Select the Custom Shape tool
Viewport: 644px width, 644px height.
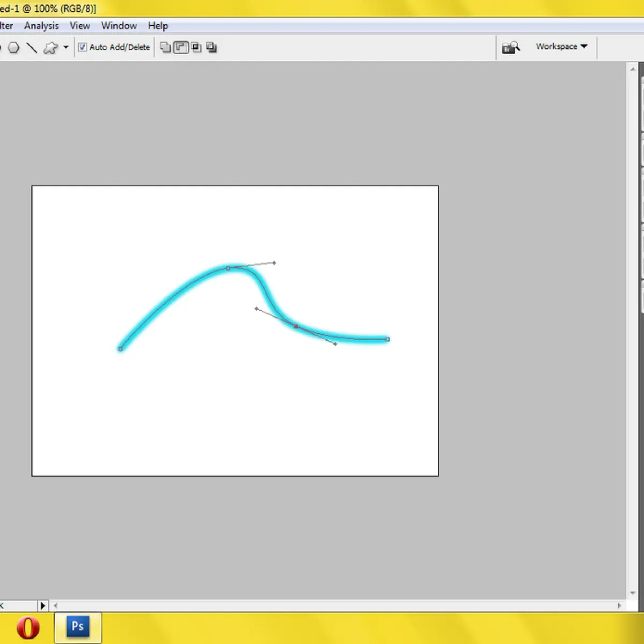point(50,48)
